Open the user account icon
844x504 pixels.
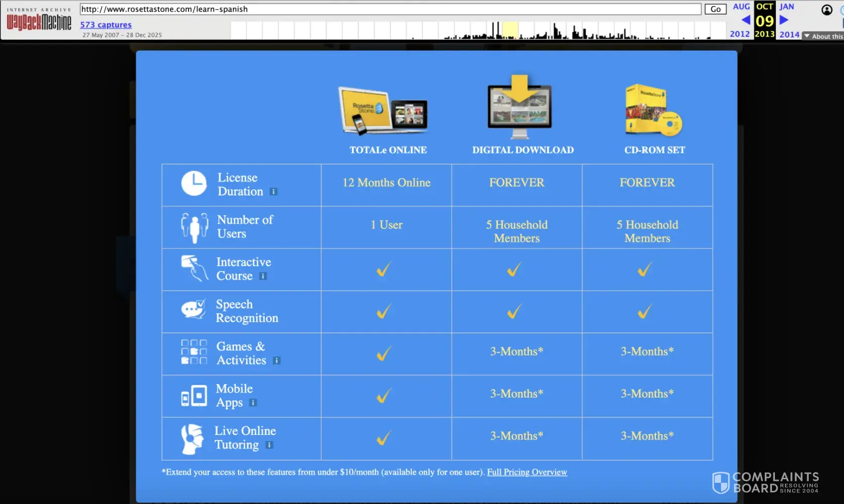click(x=827, y=10)
